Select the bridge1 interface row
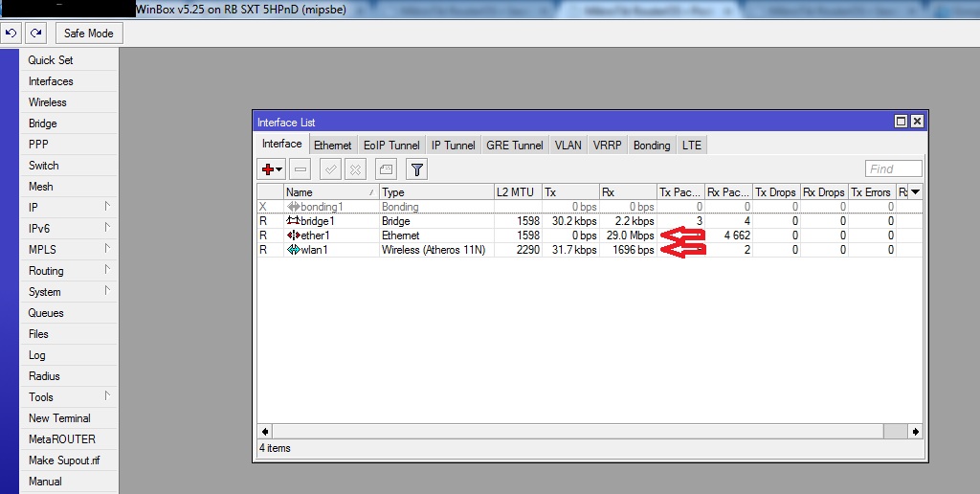The image size is (980, 494). 590,221
